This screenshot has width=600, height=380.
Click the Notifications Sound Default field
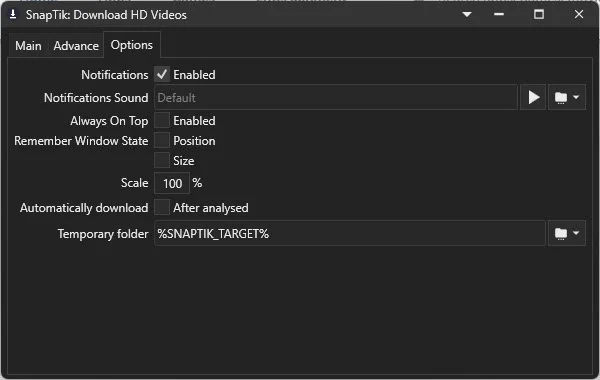[336, 98]
